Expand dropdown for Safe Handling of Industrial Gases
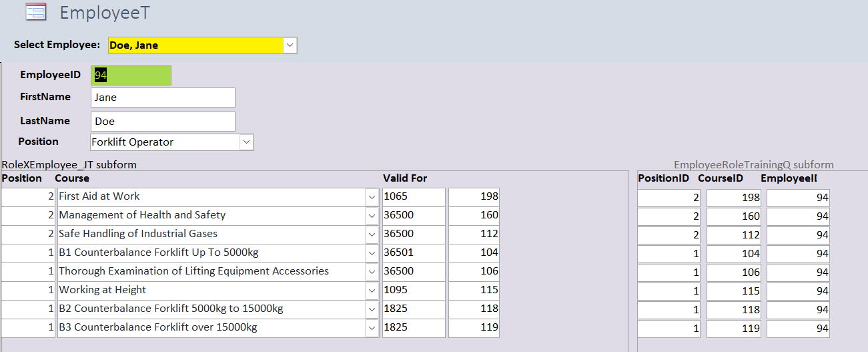868x352 pixels. (372, 234)
